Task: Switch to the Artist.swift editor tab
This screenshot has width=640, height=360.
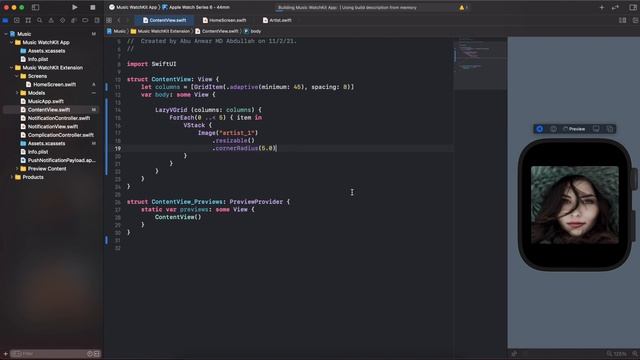Action: 277,20
